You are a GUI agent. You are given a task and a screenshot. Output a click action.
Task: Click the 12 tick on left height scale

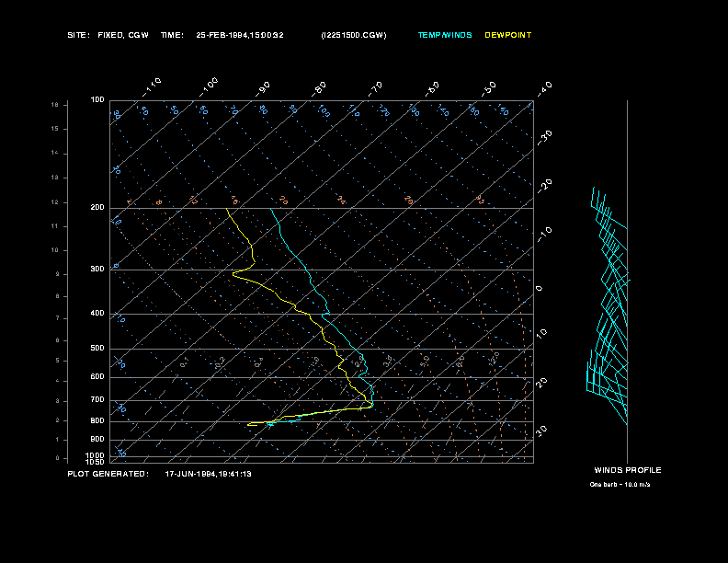(55, 202)
